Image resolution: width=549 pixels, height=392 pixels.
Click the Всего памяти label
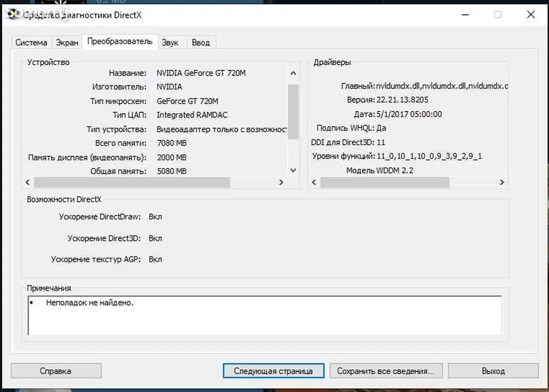coord(121,143)
